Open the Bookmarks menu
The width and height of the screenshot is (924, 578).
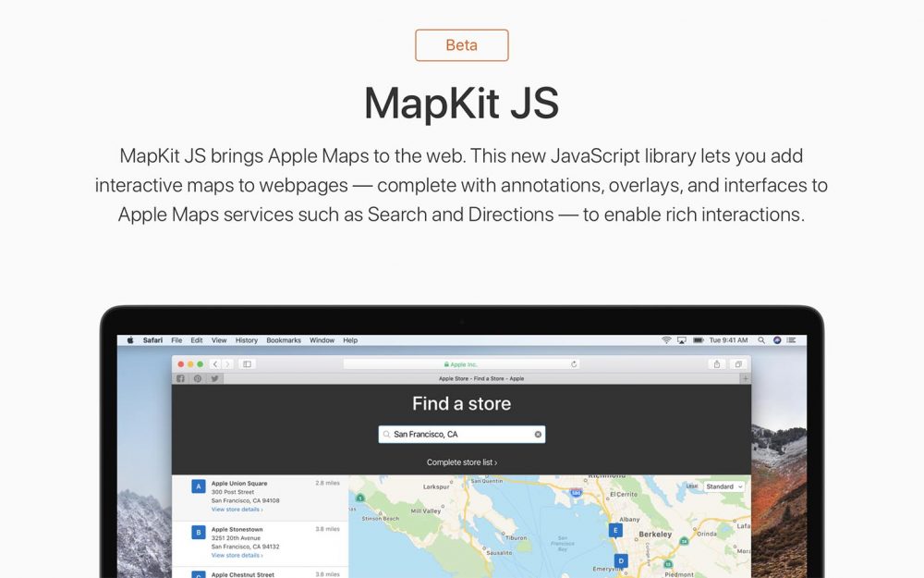tap(284, 340)
